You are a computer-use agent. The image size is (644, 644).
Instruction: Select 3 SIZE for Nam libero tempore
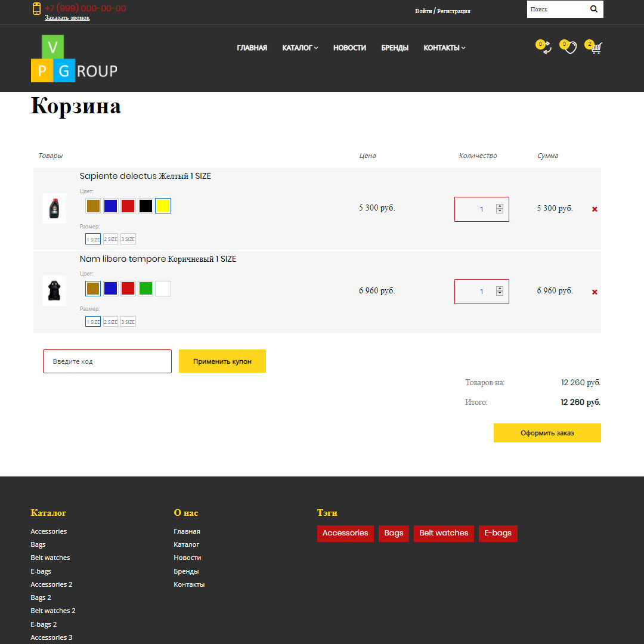click(128, 322)
